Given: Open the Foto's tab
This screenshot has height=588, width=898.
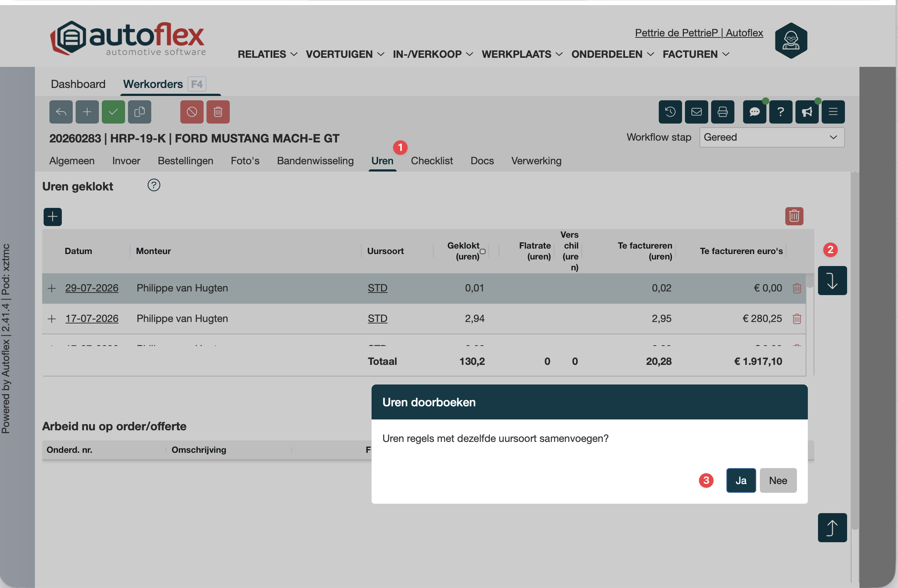Looking at the screenshot, I should tap(245, 161).
